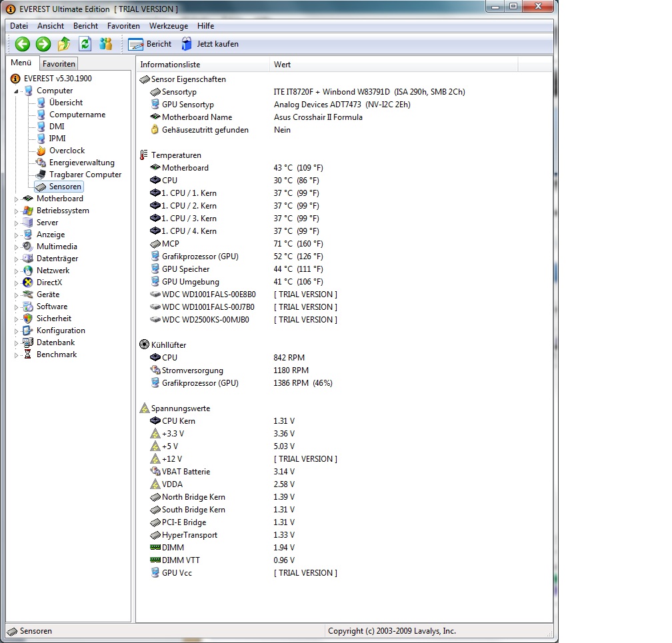Expand the Motherboard tree node
The width and height of the screenshot is (672, 643).
coord(16,199)
